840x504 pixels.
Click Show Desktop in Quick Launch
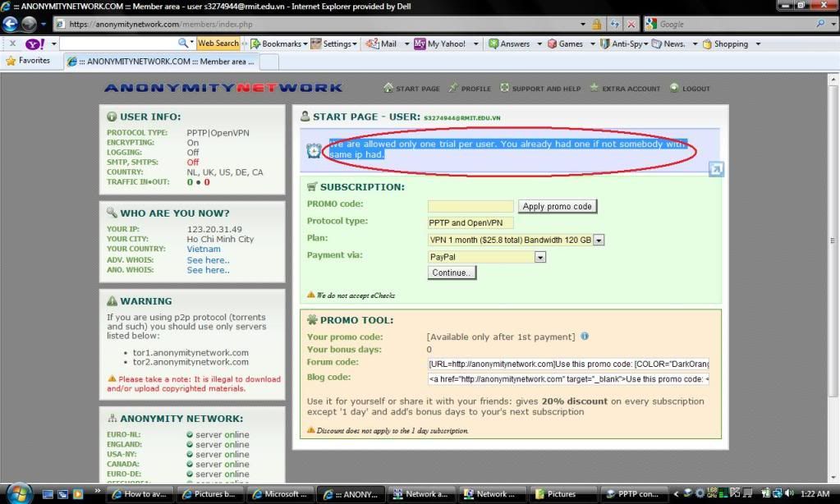click(x=48, y=494)
